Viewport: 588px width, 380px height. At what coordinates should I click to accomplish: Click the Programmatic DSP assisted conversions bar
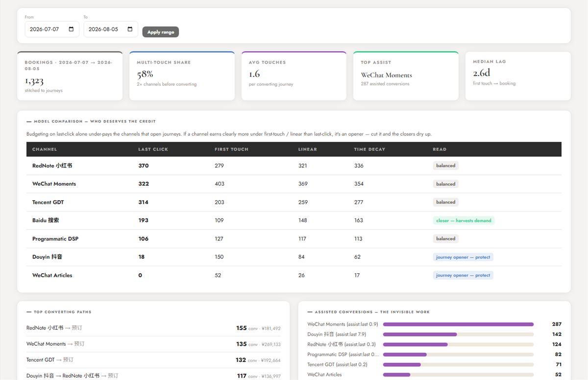458,355
